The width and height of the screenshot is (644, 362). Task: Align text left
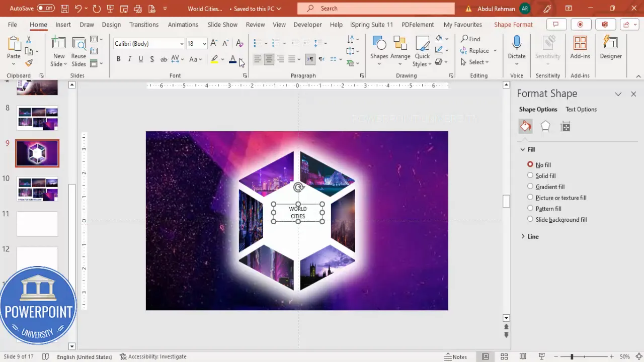(258, 59)
